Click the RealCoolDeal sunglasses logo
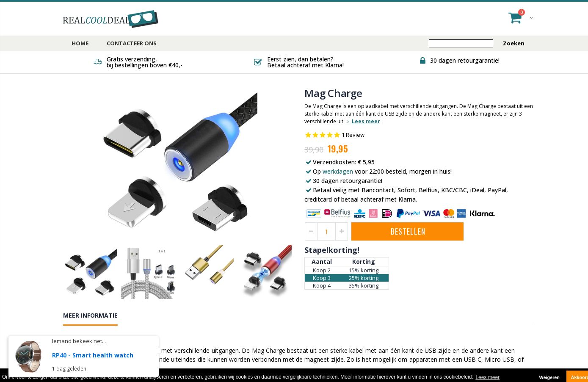Image resolution: width=588 pixels, height=382 pixels. pyautogui.click(x=110, y=19)
